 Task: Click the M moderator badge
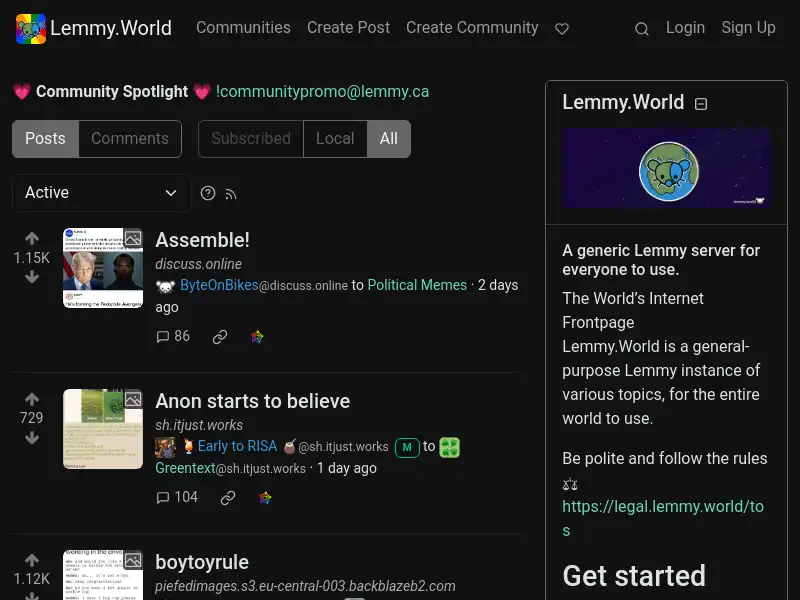tap(407, 448)
